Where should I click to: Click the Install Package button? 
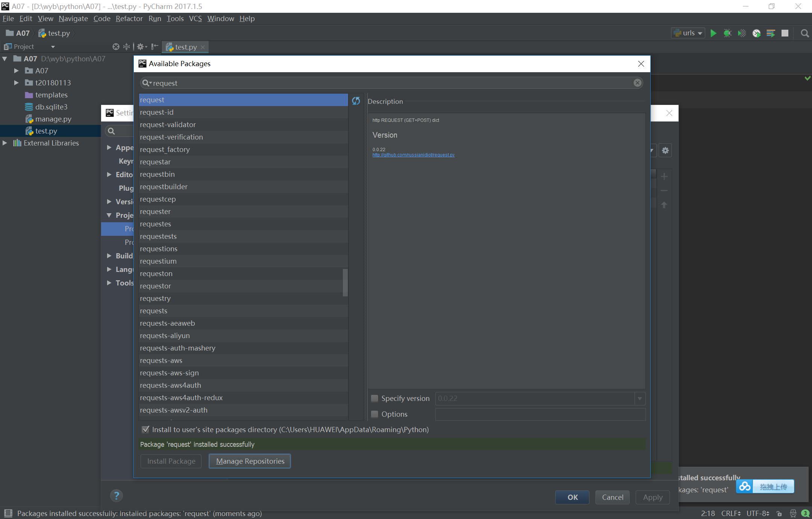(x=171, y=461)
